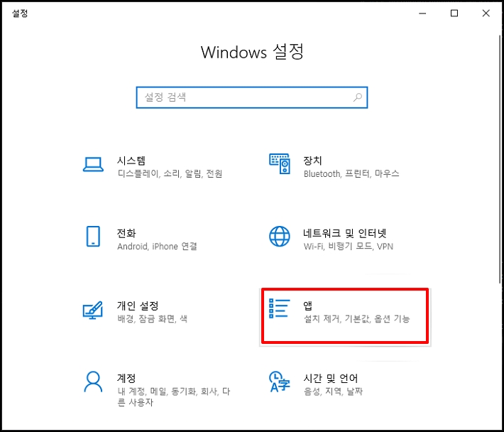
Task: Click the text 'Android, iPhone 연결'
Action: tap(157, 247)
